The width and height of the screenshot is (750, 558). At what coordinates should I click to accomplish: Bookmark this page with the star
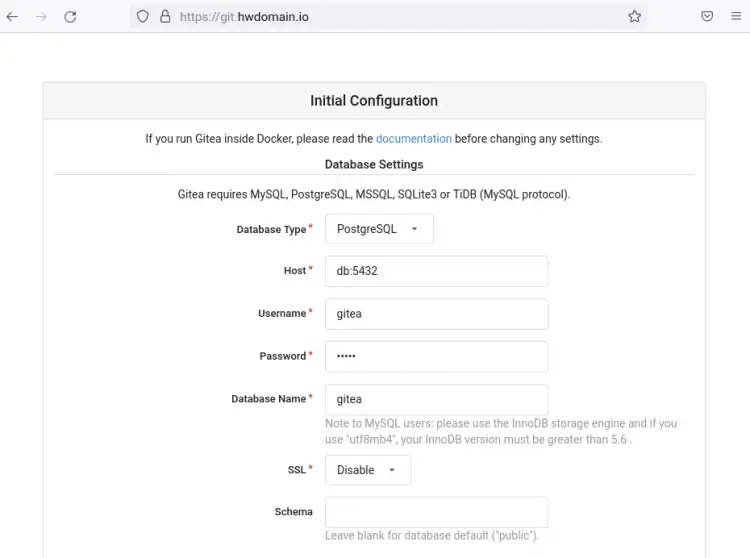(x=634, y=17)
